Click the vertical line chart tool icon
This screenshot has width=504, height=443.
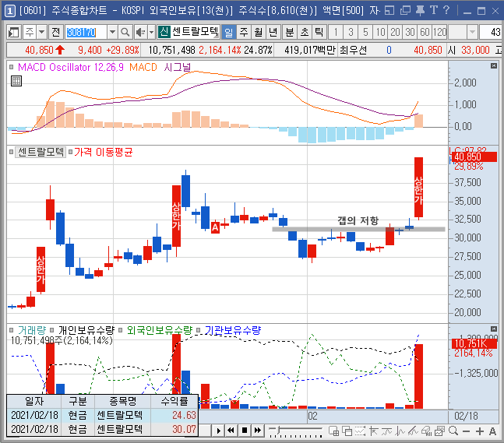(400, 431)
